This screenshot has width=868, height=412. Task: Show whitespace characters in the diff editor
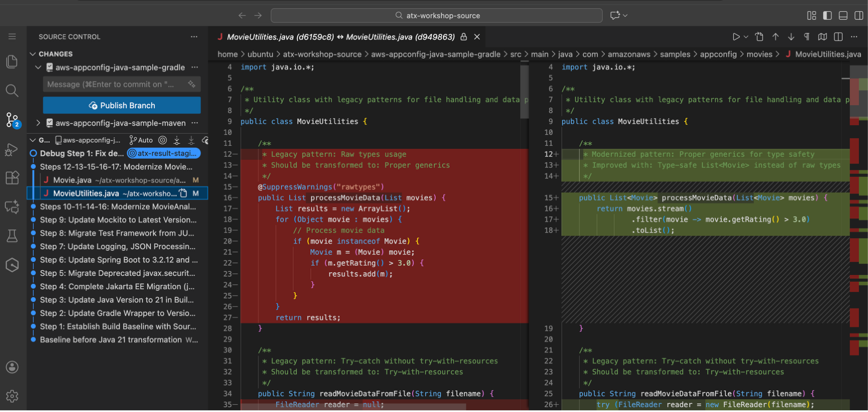[807, 36]
